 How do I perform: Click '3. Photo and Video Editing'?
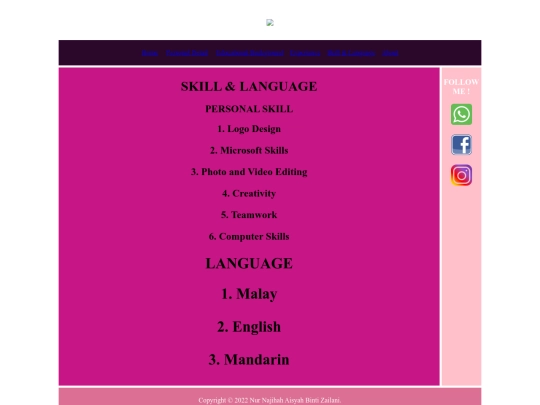point(249,172)
